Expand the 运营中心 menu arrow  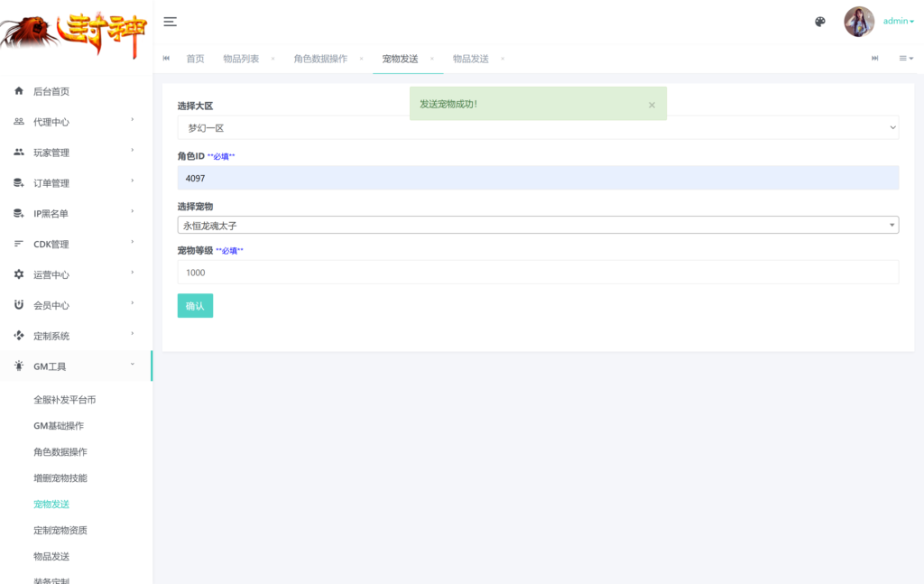click(x=132, y=273)
